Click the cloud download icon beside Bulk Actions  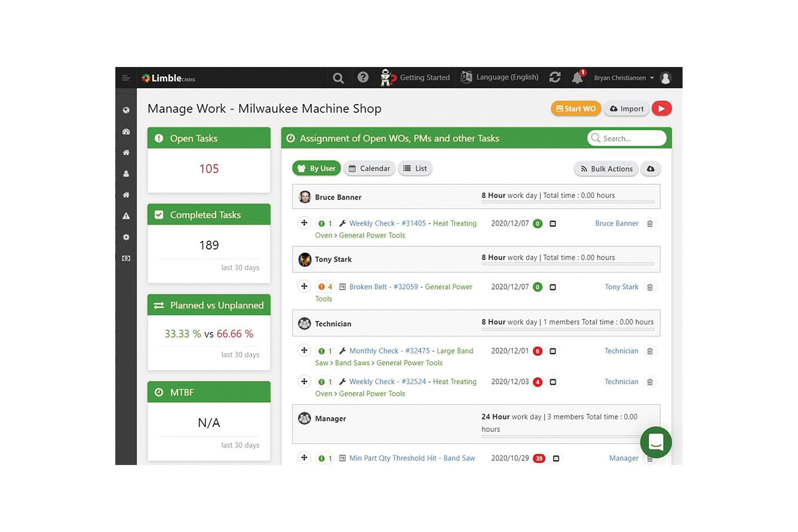(x=651, y=169)
